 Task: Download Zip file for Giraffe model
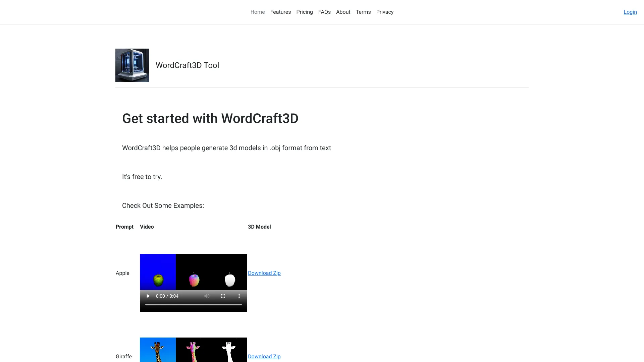(264, 356)
